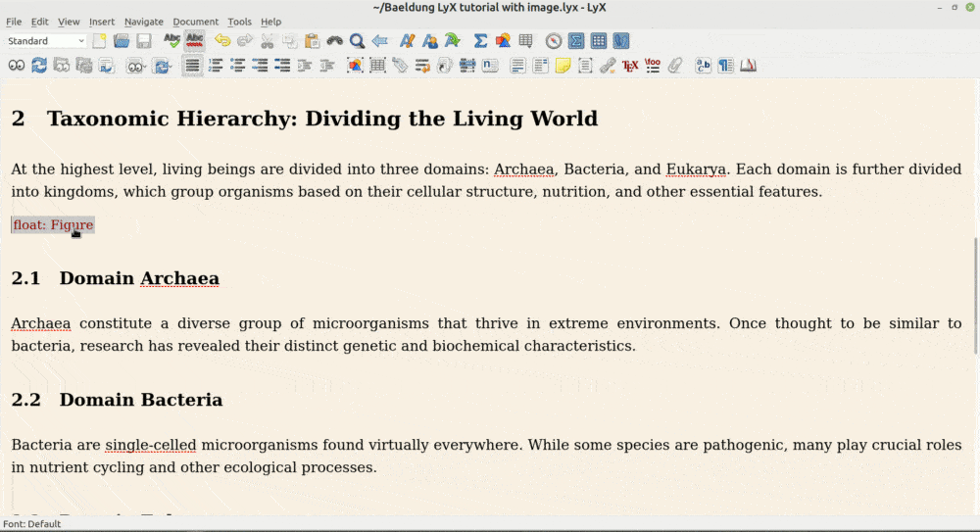Viewport: 980px width, 532px height.
Task: Open the Standard paragraph style dropdown
Action: tap(46, 41)
